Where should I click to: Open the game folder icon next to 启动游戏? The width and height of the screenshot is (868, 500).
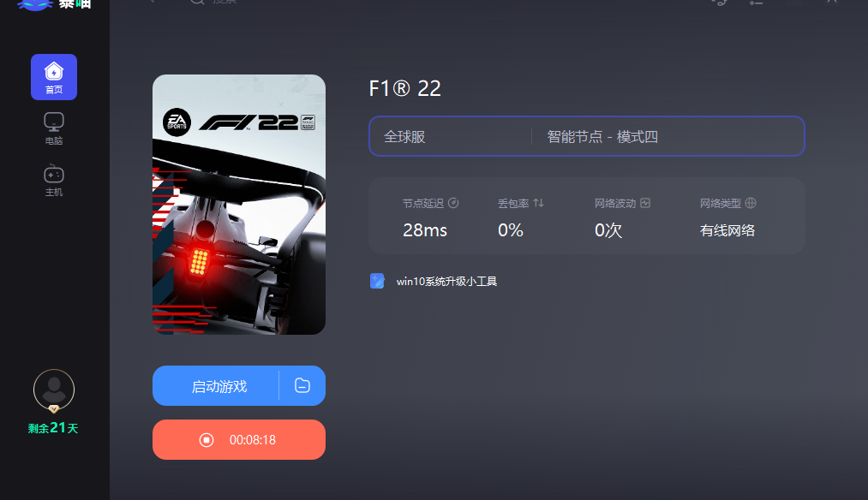[x=302, y=385]
